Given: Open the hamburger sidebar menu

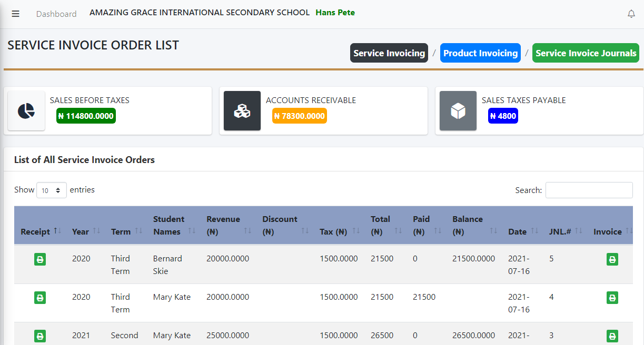Looking at the screenshot, I should tap(15, 14).
